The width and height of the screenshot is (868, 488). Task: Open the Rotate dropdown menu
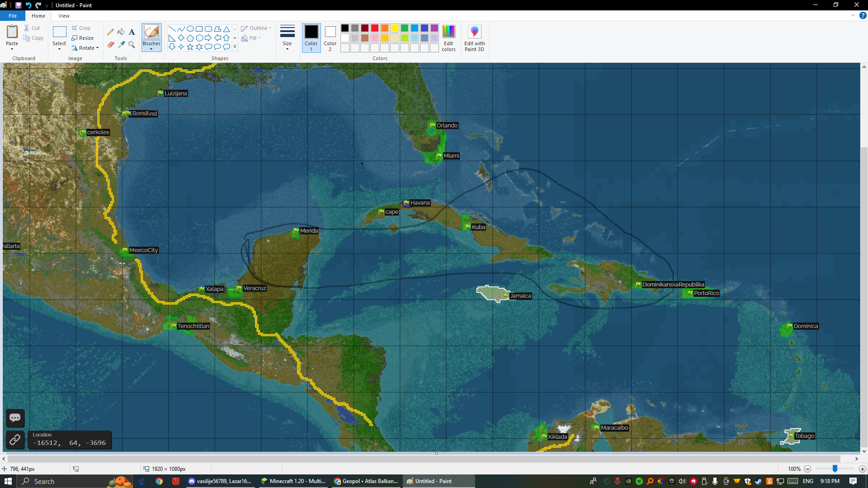(85, 48)
